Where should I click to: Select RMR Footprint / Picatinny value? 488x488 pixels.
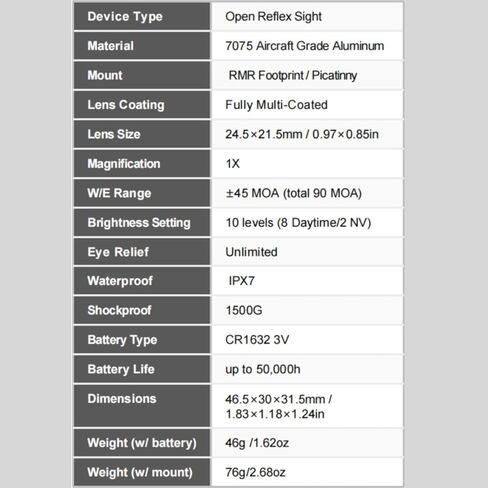[293, 76]
